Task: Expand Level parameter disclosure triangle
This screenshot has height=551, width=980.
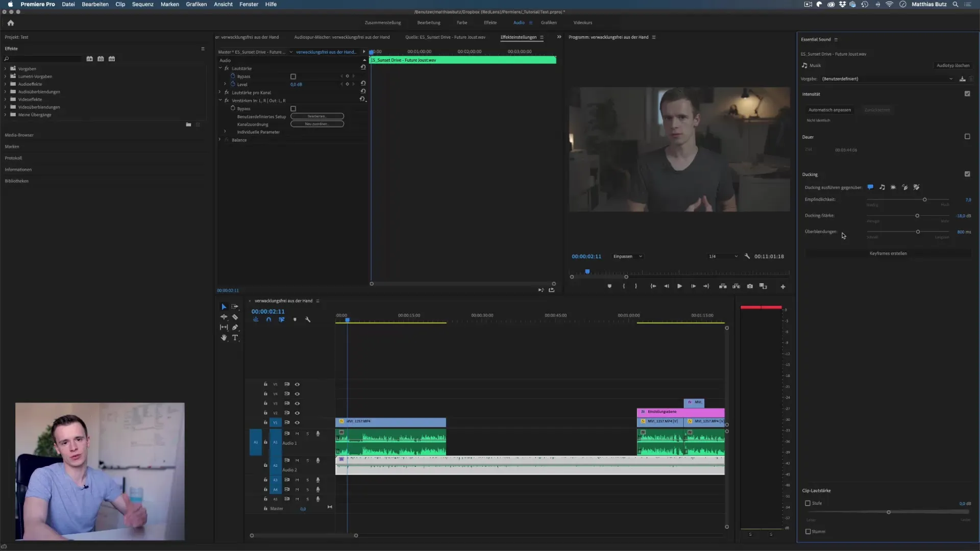Action: click(225, 84)
